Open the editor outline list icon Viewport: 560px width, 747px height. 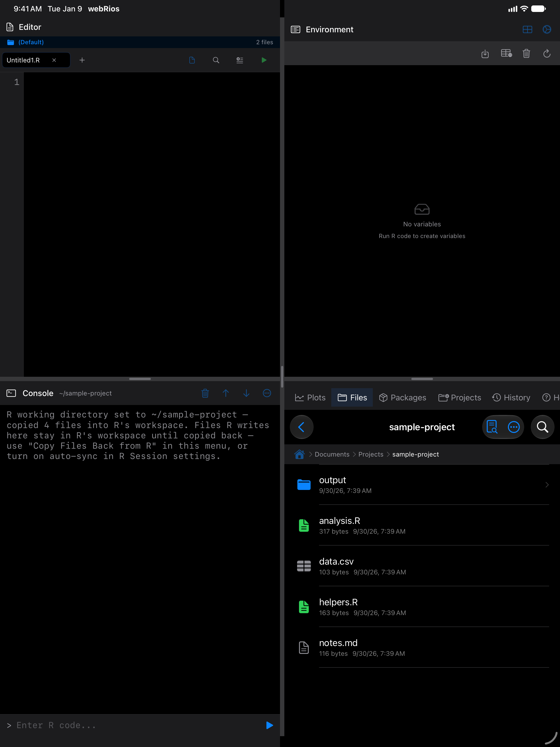[x=240, y=60]
